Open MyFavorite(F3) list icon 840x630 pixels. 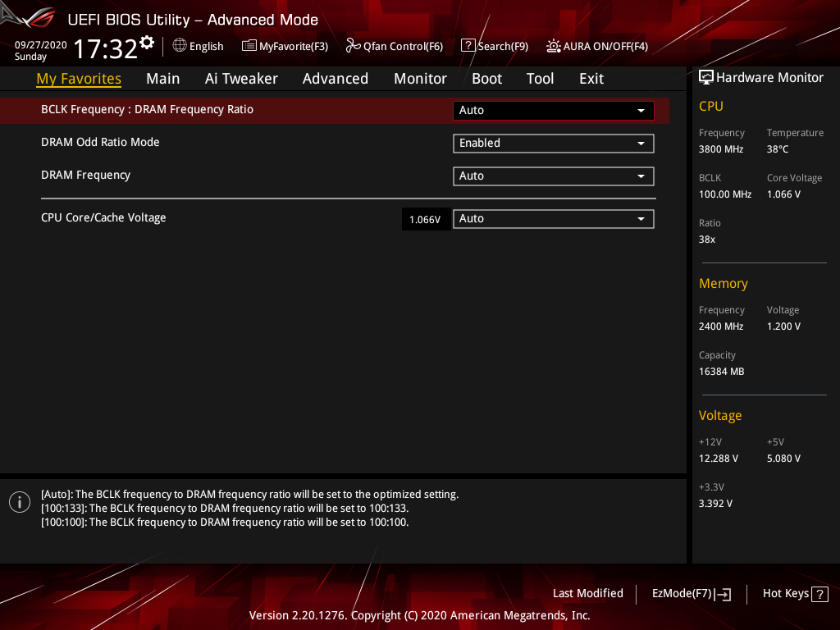coord(249,46)
